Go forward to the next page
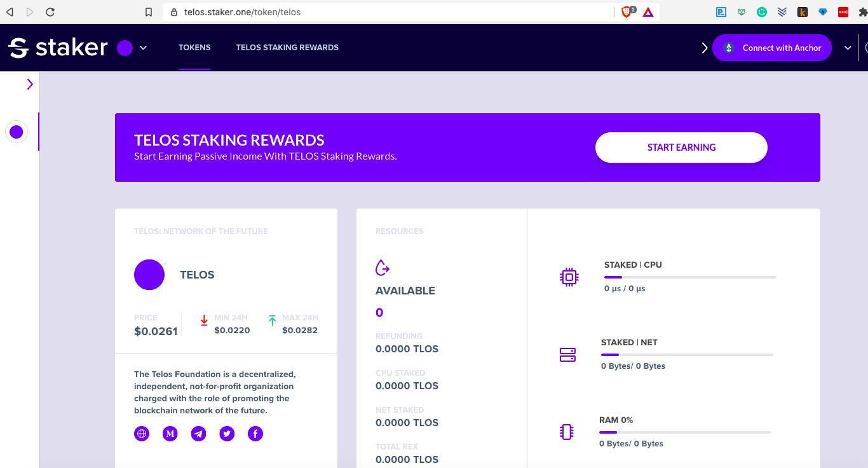The height and width of the screenshot is (468, 868). pos(30,11)
